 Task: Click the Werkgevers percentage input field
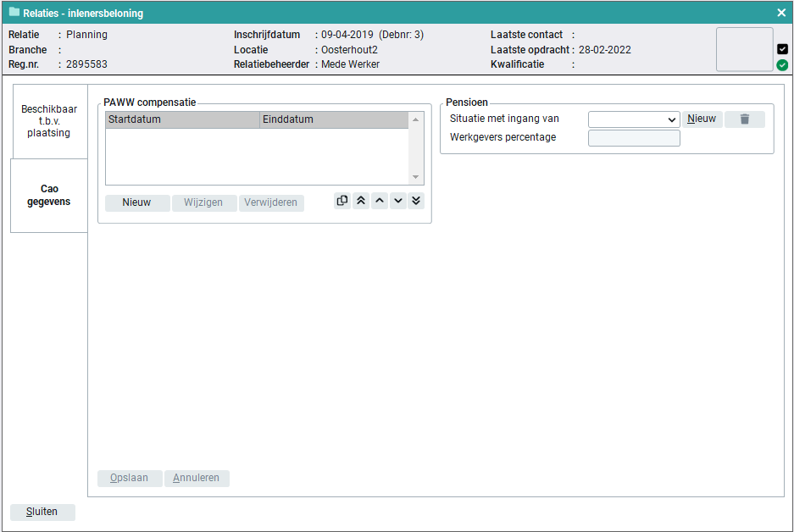633,138
